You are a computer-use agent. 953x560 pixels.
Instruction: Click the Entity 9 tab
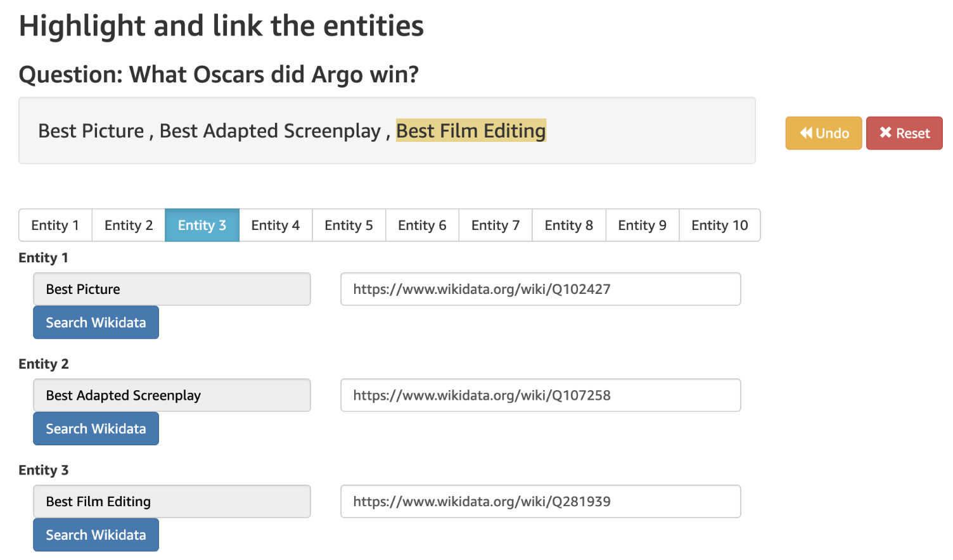coord(643,226)
